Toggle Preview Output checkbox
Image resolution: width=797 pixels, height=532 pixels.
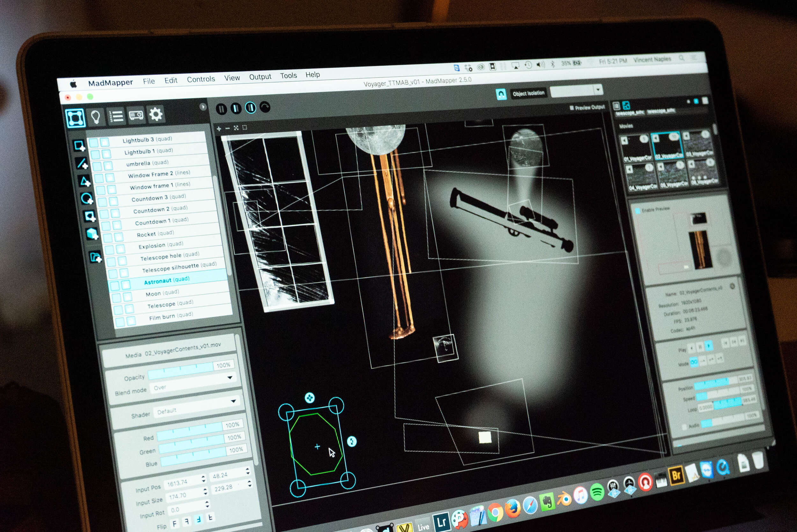pyautogui.click(x=572, y=108)
